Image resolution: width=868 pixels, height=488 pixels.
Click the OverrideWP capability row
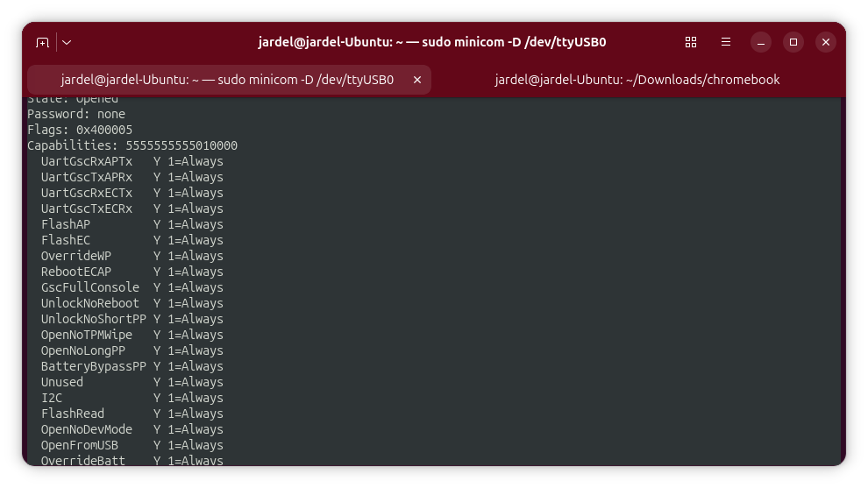132,256
